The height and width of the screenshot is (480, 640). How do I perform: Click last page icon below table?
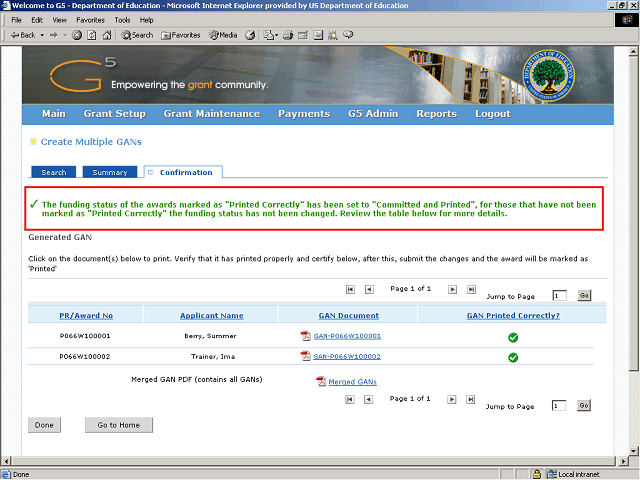tap(471, 400)
